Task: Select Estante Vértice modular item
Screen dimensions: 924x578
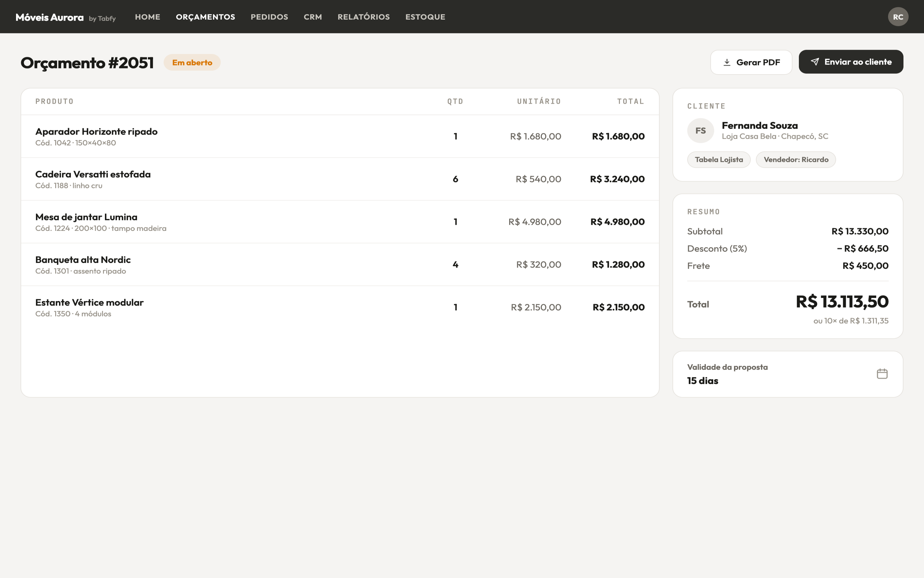Action: coord(89,302)
